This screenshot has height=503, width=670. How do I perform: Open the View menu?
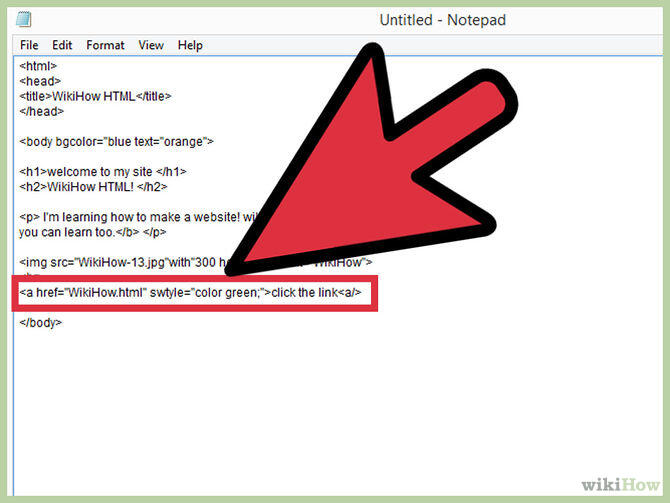pos(151,45)
